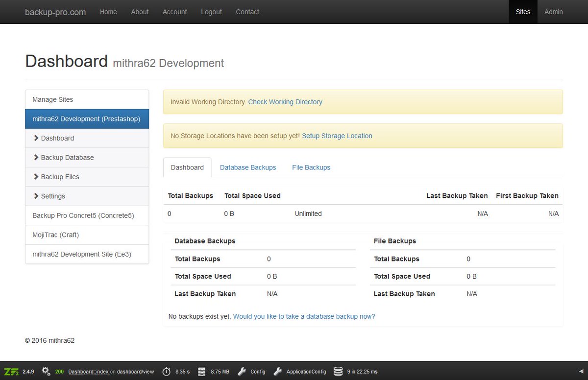
Task: Click the chevron next to Settings
Action: pos(36,196)
